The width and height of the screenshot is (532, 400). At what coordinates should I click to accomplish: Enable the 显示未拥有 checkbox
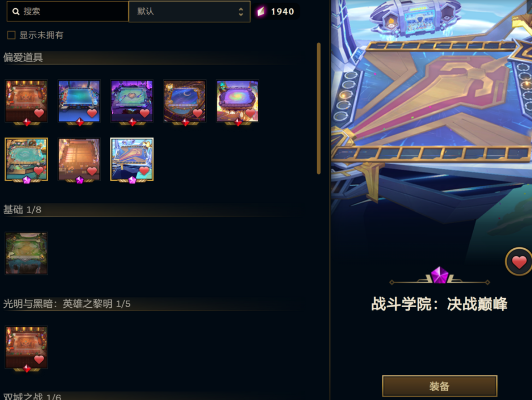click(x=11, y=35)
